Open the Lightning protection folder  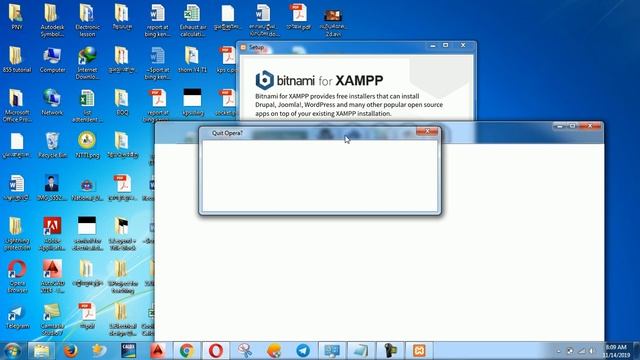(16, 233)
